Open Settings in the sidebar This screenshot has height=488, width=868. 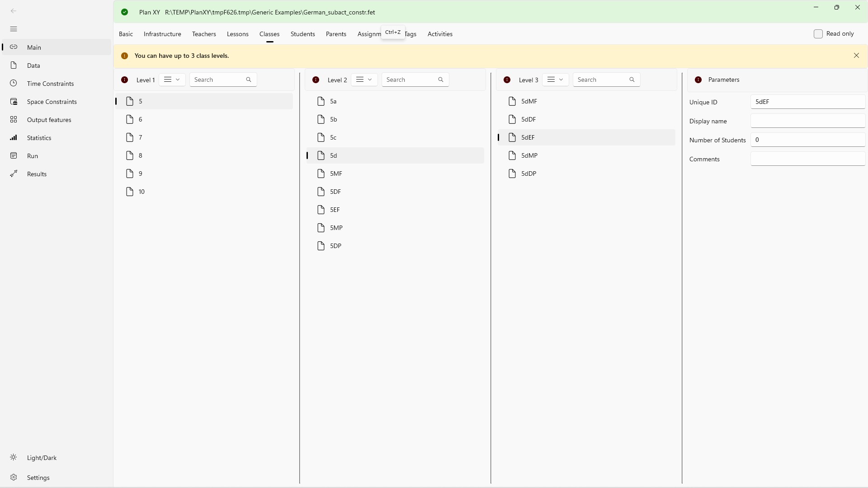coord(38,478)
